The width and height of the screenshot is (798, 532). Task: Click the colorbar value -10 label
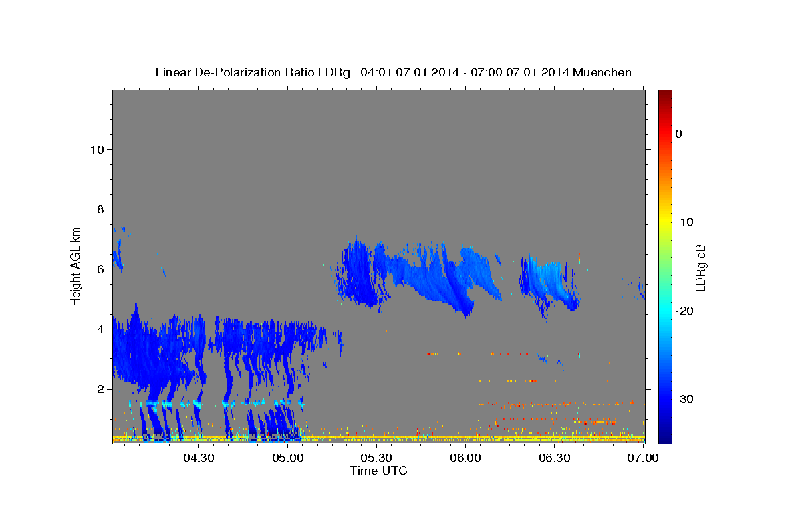pos(684,222)
